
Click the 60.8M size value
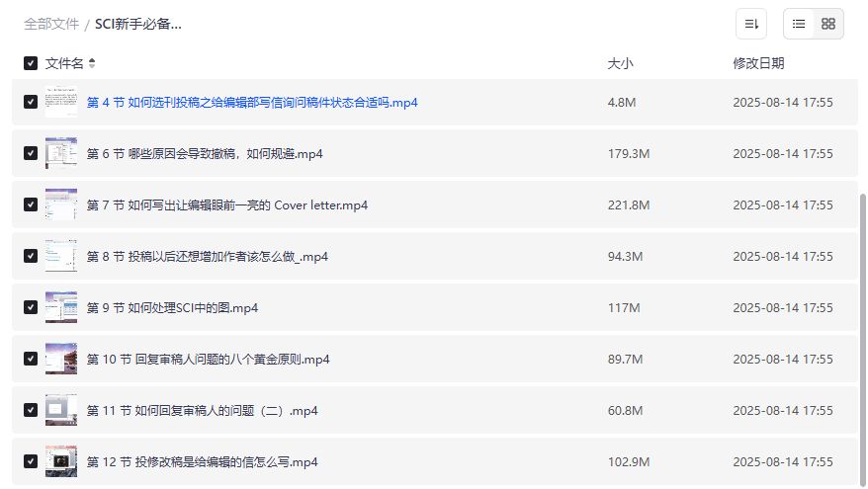[x=625, y=410]
